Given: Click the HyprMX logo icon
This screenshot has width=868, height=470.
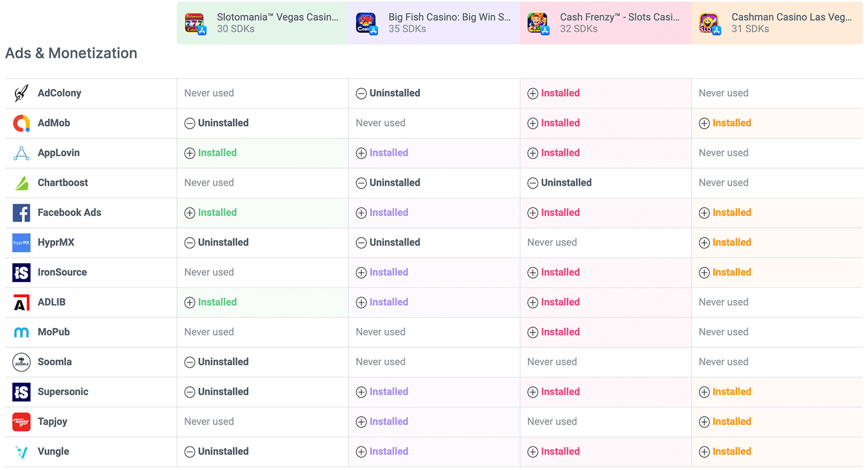Looking at the screenshot, I should tap(21, 243).
